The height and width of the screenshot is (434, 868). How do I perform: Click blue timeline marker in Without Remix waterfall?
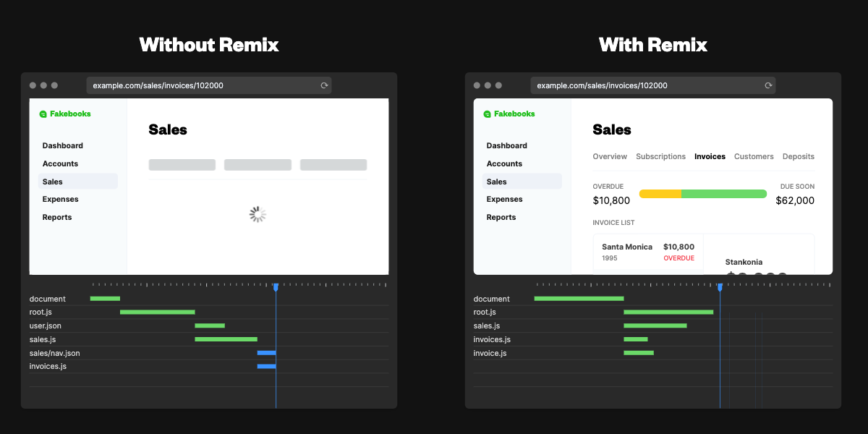[276, 287]
